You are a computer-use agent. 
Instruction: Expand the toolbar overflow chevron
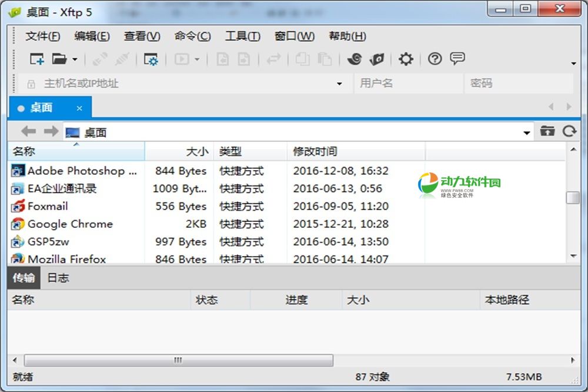click(572, 63)
